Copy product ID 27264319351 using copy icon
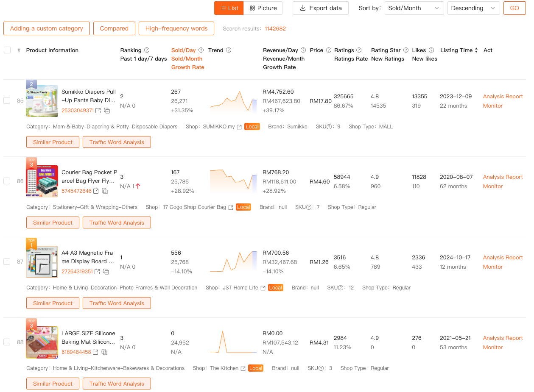Image resolution: width=534 pixels, height=392 pixels. pyautogui.click(x=106, y=272)
